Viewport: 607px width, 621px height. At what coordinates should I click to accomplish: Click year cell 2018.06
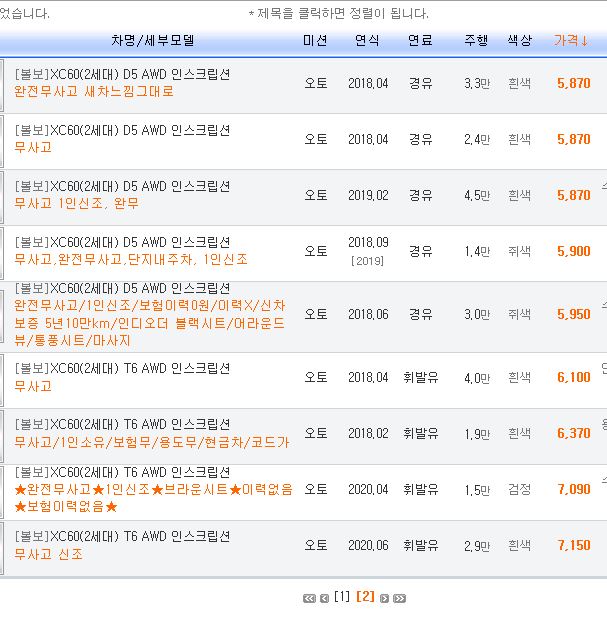coord(368,314)
